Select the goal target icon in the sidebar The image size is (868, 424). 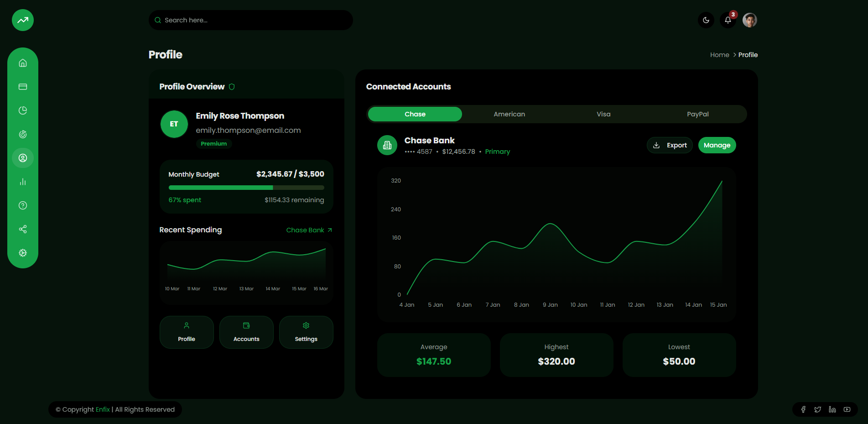(23, 134)
